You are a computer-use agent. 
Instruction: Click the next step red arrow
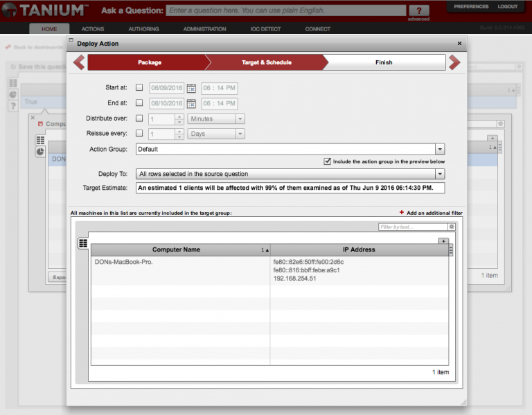coord(454,62)
